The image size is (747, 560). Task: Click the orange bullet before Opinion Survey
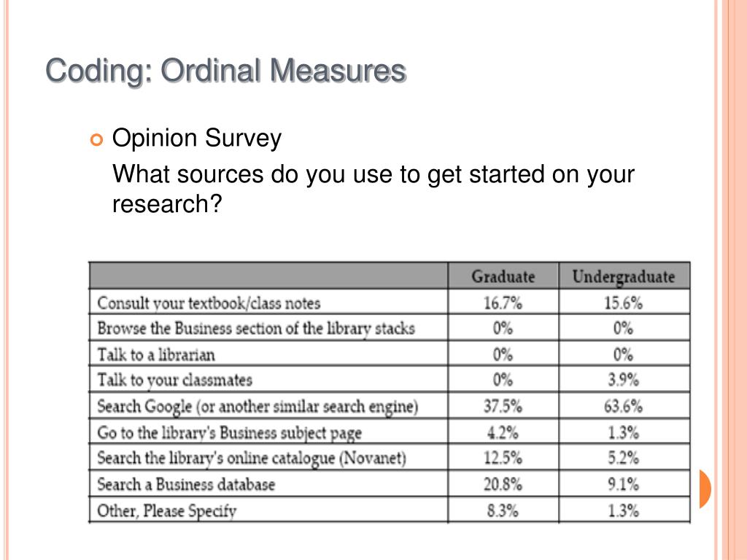click(x=96, y=140)
